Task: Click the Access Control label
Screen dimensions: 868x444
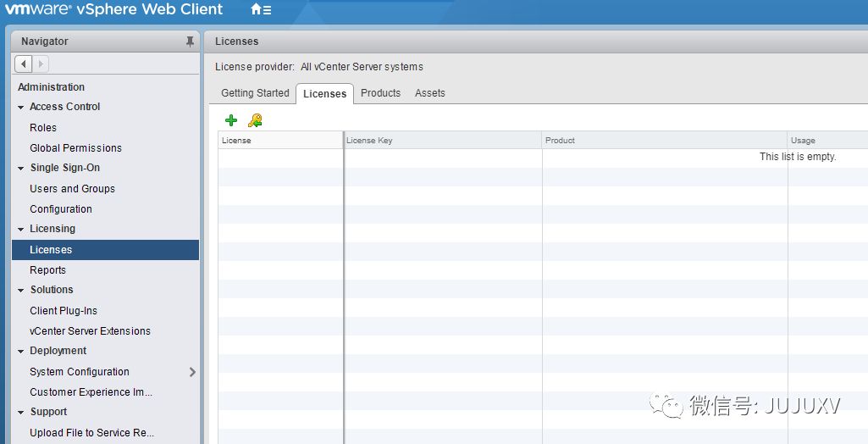Action: [64, 107]
